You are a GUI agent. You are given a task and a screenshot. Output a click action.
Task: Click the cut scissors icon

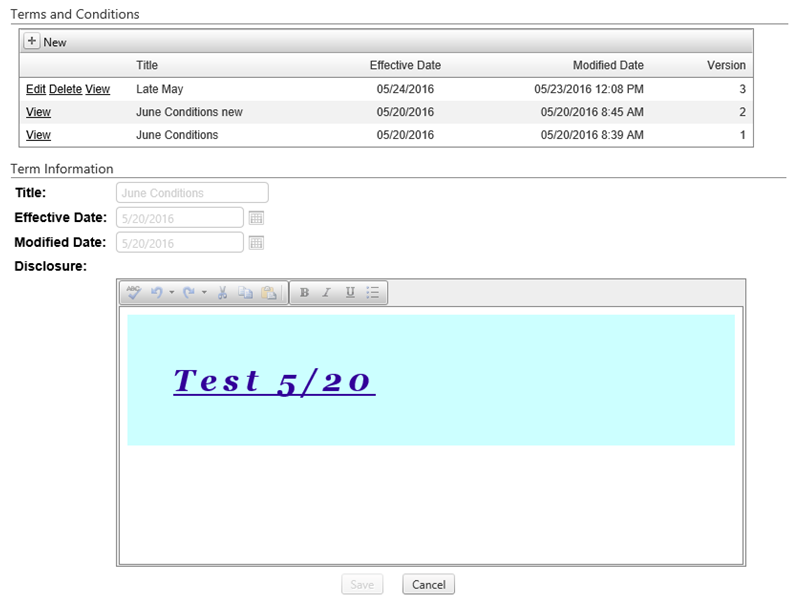(223, 293)
